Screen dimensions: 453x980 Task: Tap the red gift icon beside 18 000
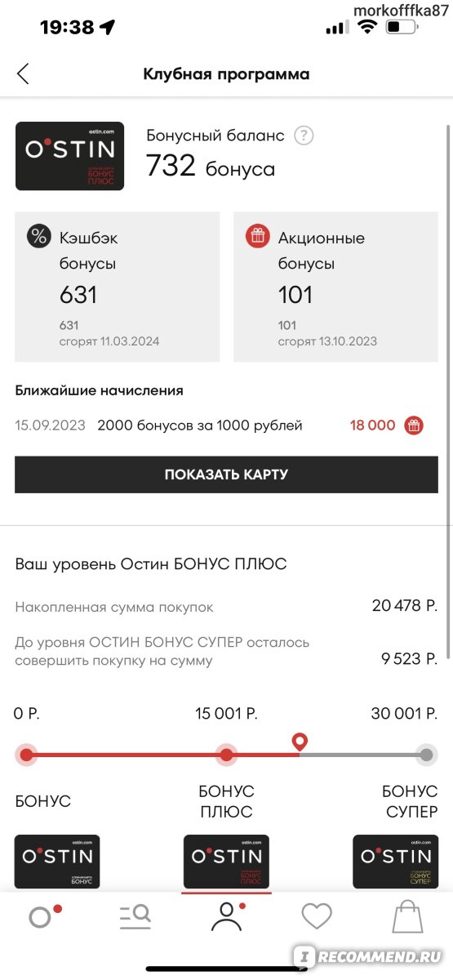(x=415, y=425)
